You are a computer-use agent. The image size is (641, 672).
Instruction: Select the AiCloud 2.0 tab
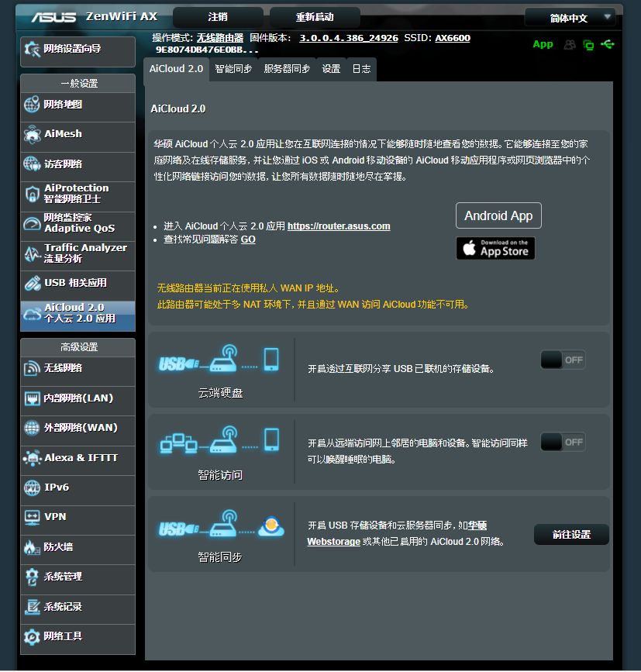pos(176,69)
